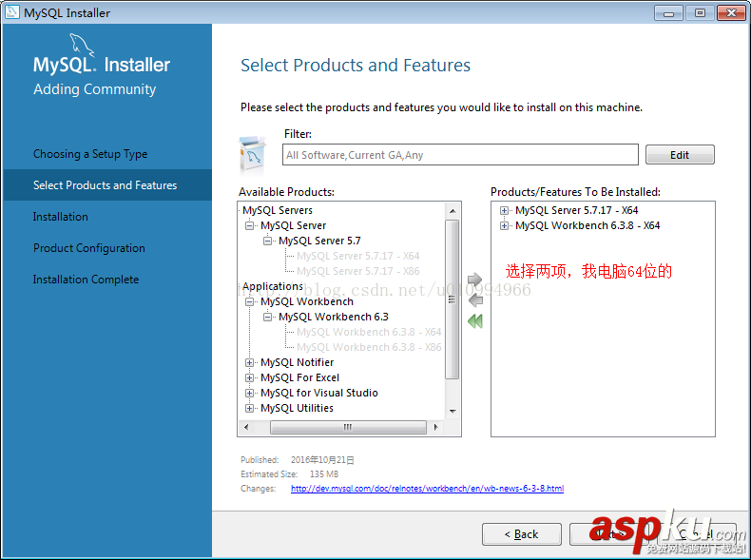This screenshot has width=751, height=560.
Task: Expand the MySQL for Visual Studio node
Action: 249,394
